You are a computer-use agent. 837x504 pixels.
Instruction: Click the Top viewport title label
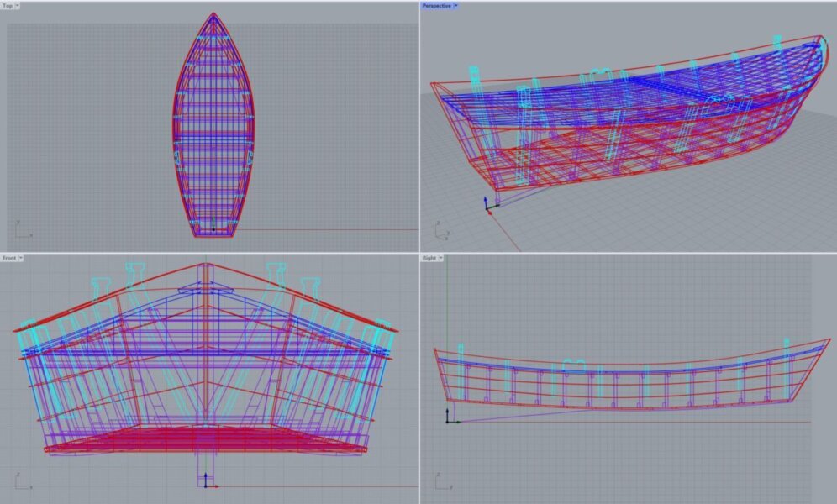[x=8, y=6]
